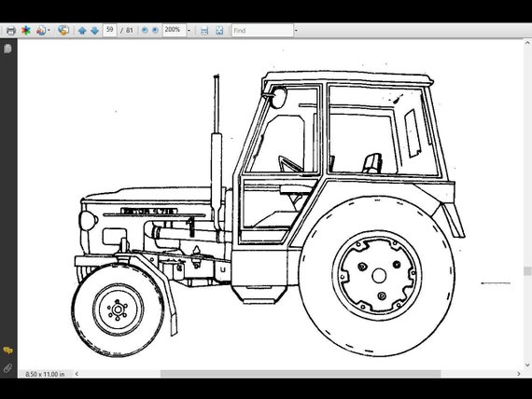This screenshot has width=532, height=399.
Task: Enable scrolling page fit-width mode
Action: click(204, 31)
